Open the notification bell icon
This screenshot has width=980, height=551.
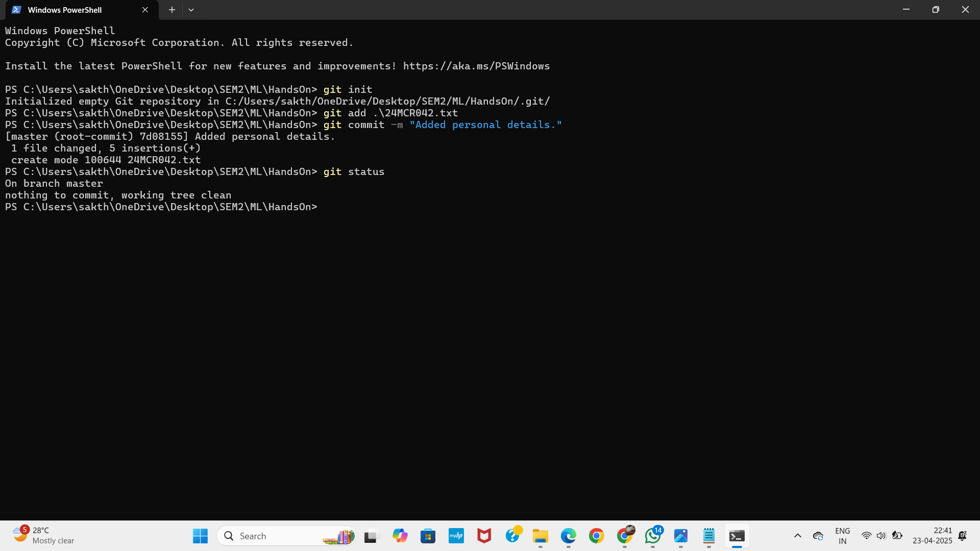963,536
